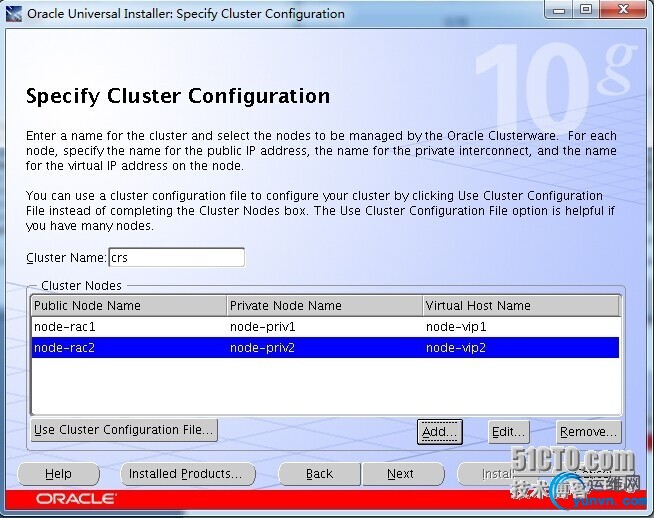Open the Help button
The width and height of the screenshot is (654, 518).
coord(58,474)
